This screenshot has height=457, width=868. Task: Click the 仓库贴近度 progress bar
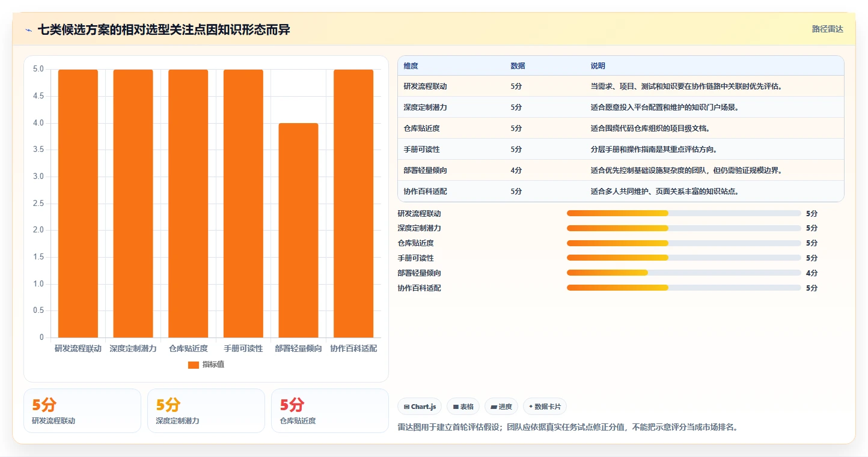pos(684,243)
